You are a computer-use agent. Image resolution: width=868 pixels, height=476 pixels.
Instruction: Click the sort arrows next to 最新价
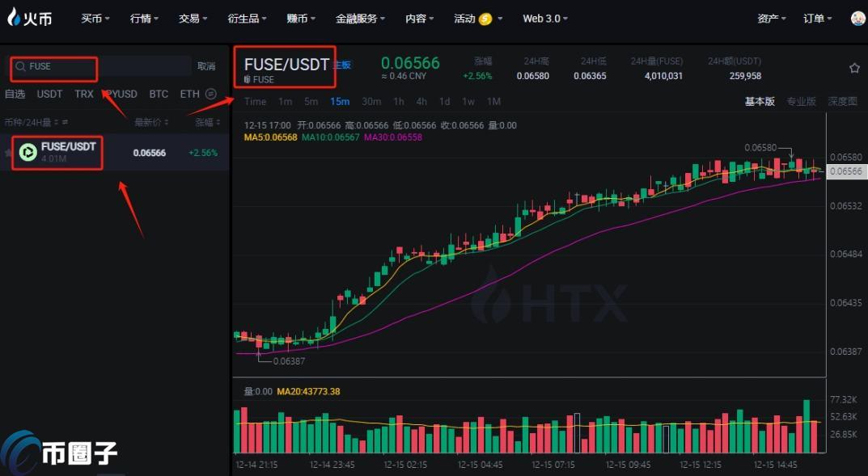(167, 122)
